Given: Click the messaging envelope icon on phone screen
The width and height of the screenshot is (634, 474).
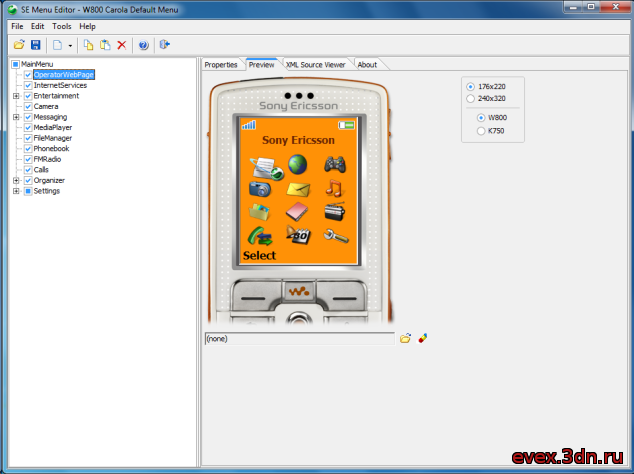Looking at the screenshot, I should pyautogui.click(x=298, y=189).
